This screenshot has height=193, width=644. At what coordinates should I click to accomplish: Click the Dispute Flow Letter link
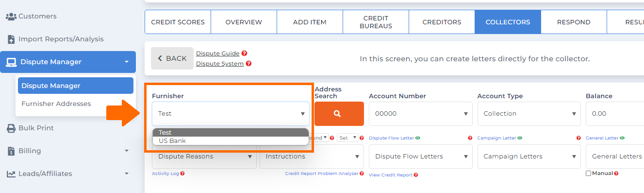[x=392, y=138]
